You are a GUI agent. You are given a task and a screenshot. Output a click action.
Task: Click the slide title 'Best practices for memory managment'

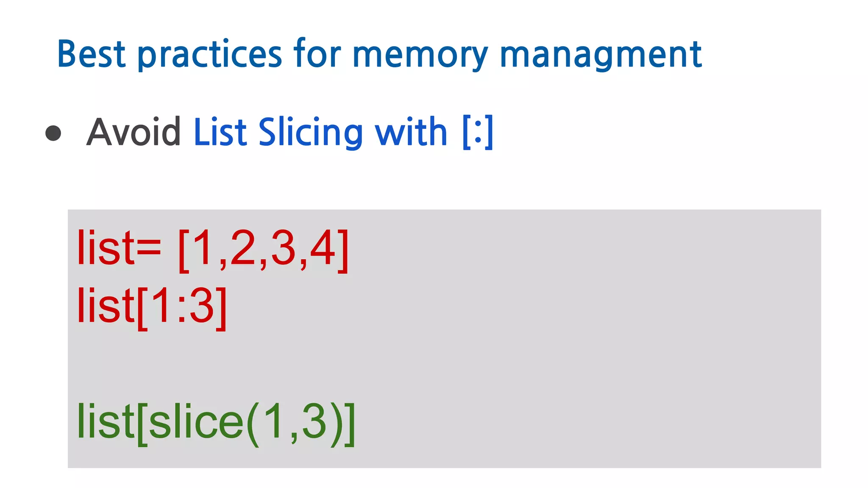tap(379, 54)
